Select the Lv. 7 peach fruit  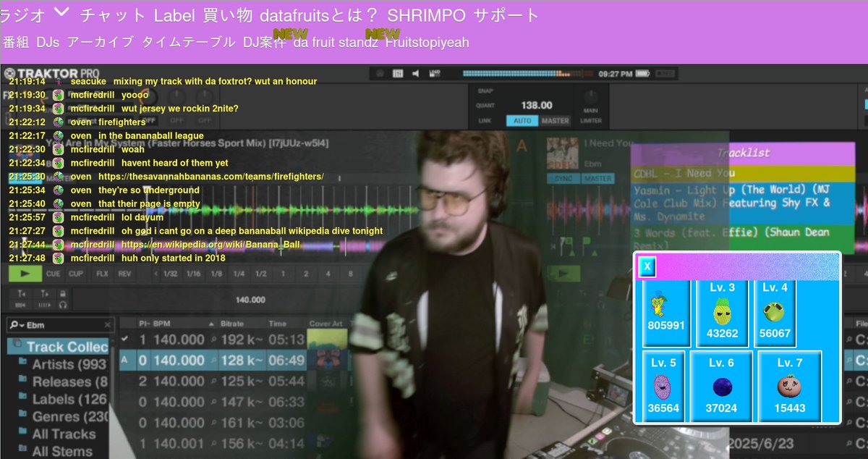point(790,385)
